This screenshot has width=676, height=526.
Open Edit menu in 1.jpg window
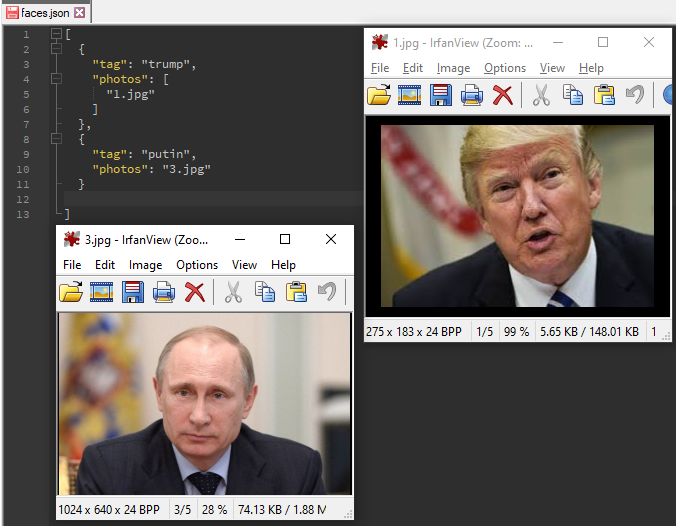[413, 68]
